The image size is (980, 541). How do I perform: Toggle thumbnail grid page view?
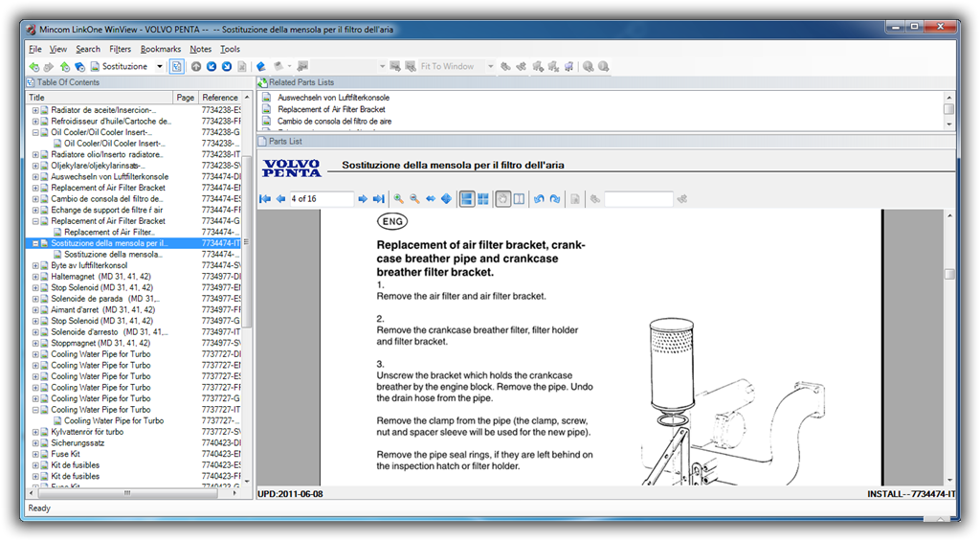tap(483, 199)
